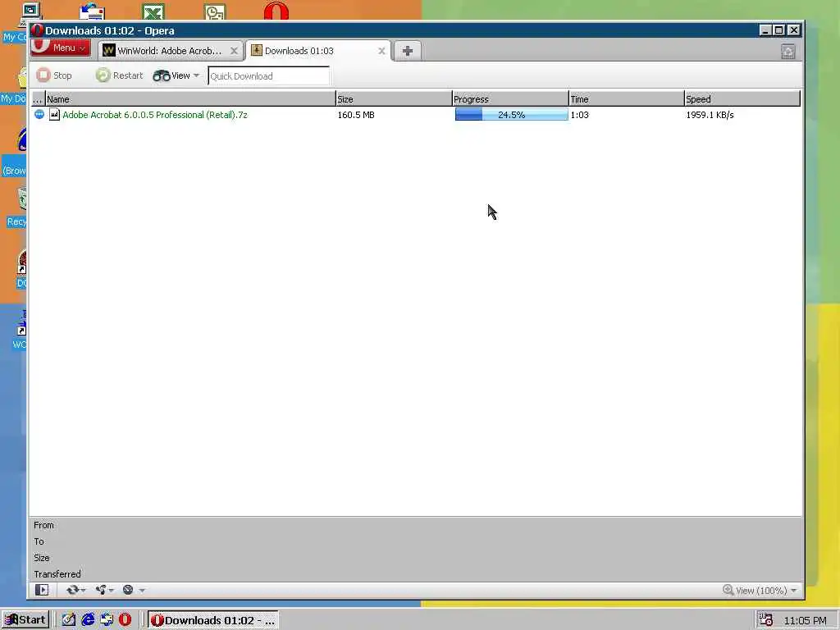Image resolution: width=840 pixels, height=630 pixels.
Task: Expand the View (100%) zoom dropdown arrow
Action: [x=793, y=591]
